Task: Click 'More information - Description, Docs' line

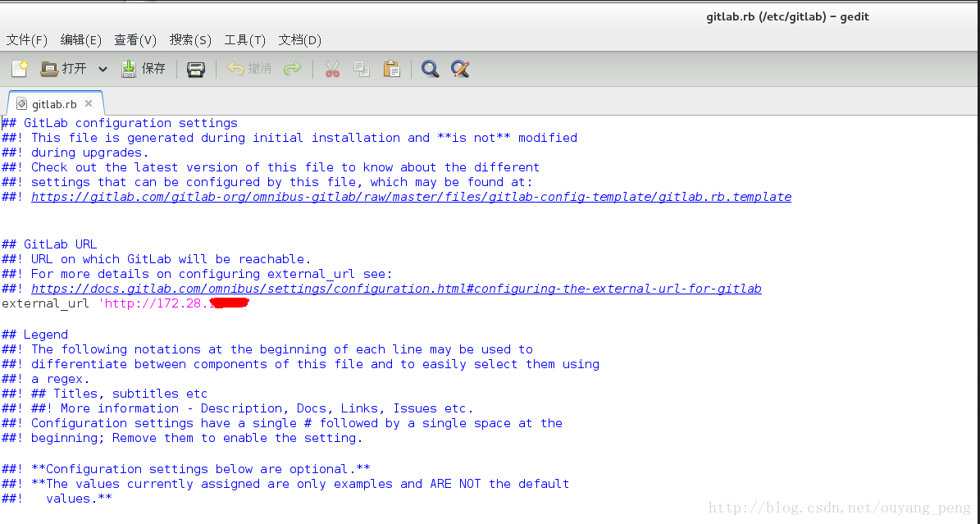Action: click(238, 409)
